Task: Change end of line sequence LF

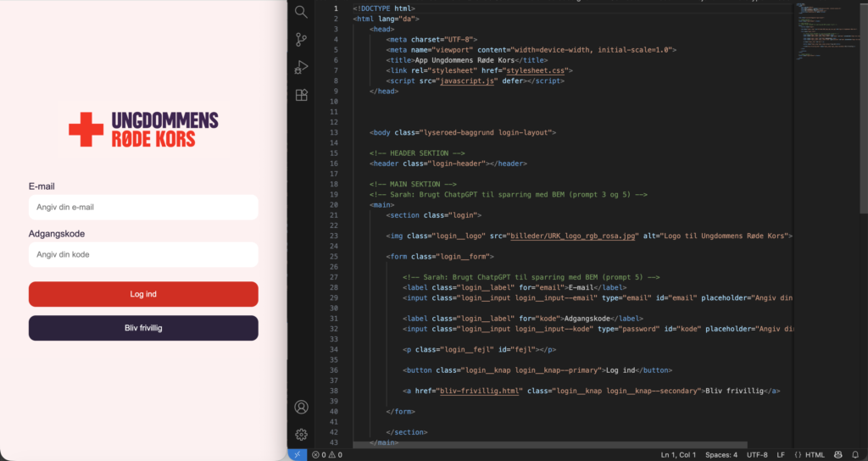Action: pyautogui.click(x=781, y=455)
